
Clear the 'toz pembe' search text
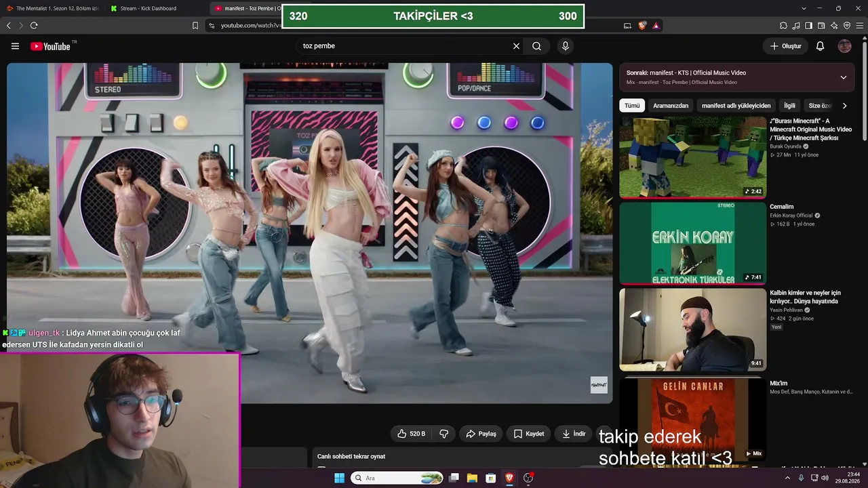[516, 46]
